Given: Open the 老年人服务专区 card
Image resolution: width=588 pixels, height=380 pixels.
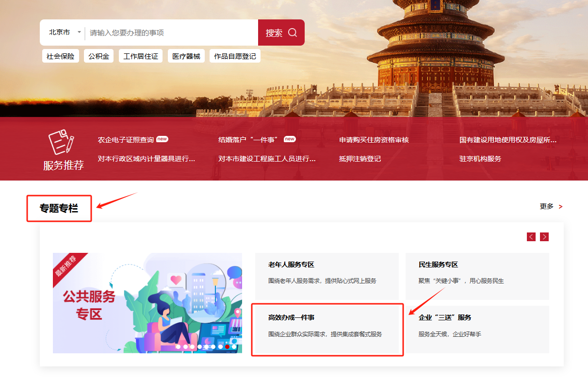Looking at the screenshot, I should coord(327,276).
